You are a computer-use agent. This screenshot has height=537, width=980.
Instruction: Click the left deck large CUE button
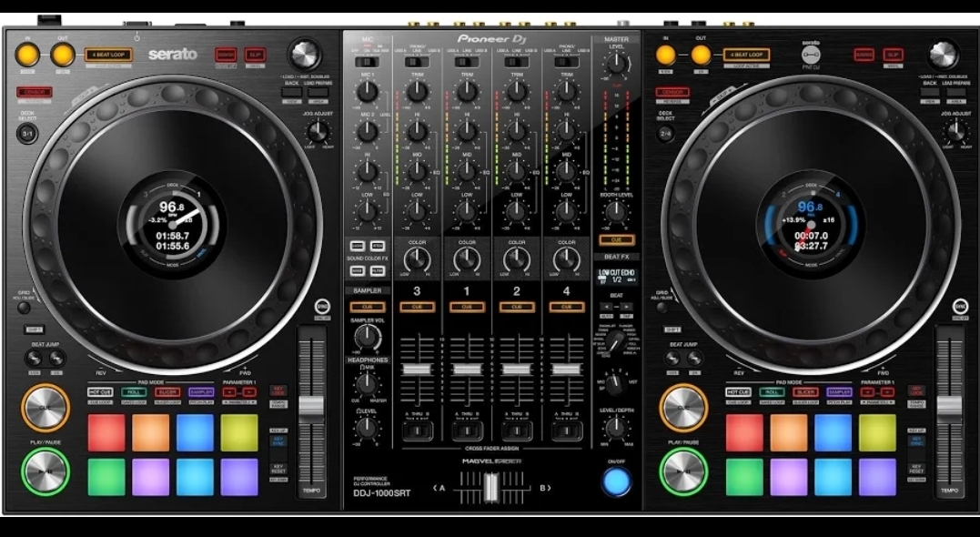pos(45,408)
